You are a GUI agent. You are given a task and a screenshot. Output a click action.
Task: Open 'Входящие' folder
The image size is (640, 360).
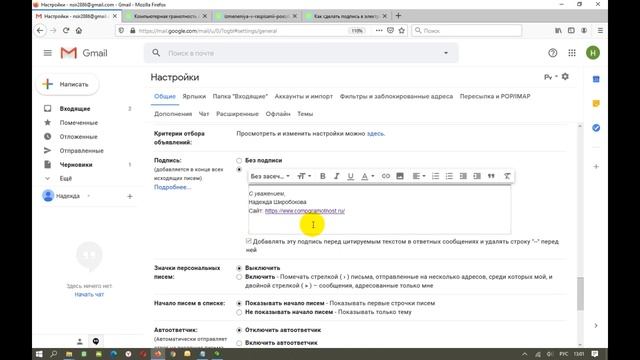(x=75, y=109)
